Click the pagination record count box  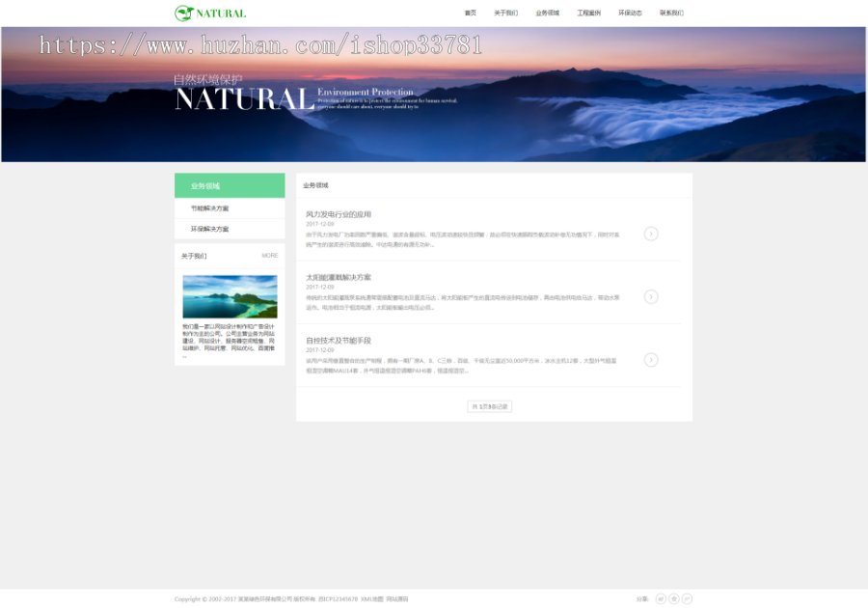tap(489, 406)
